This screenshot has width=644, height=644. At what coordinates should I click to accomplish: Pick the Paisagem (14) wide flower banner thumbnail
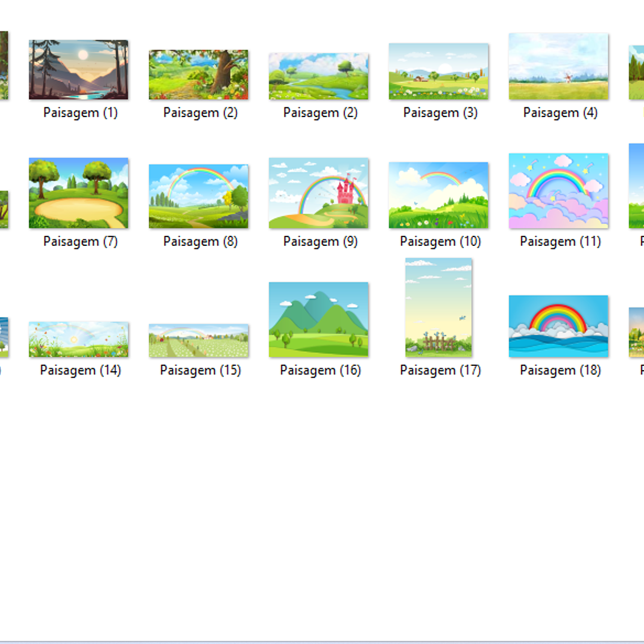point(78,339)
